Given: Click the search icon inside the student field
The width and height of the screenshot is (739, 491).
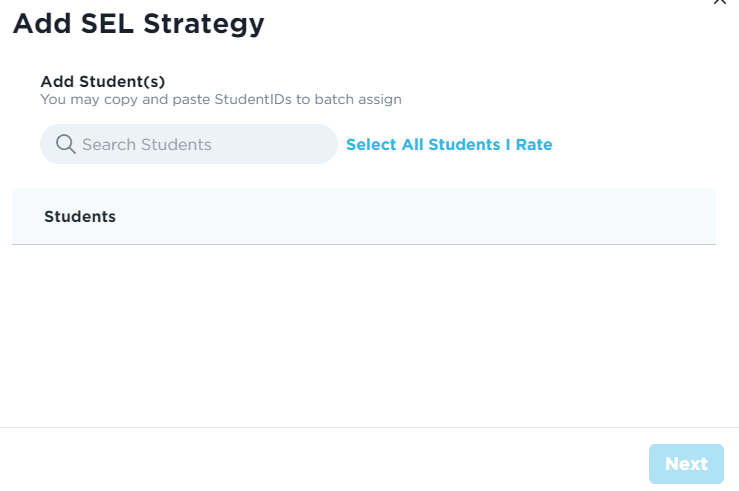Looking at the screenshot, I should pyautogui.click(x=66, y=145).
